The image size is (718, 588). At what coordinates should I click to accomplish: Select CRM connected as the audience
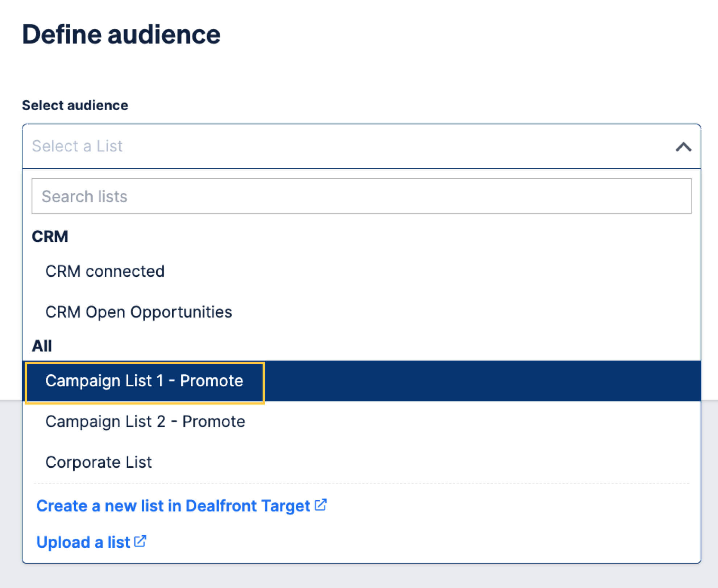tap(105, 271)
